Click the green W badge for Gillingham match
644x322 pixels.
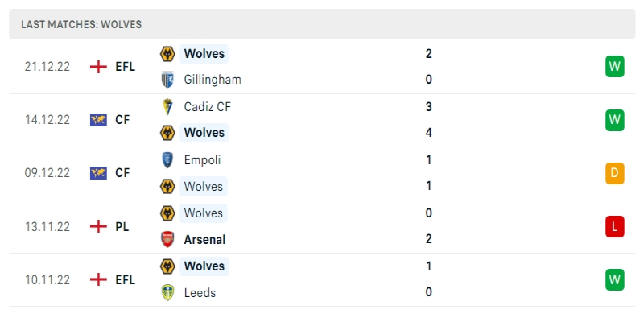click(615, 67)
